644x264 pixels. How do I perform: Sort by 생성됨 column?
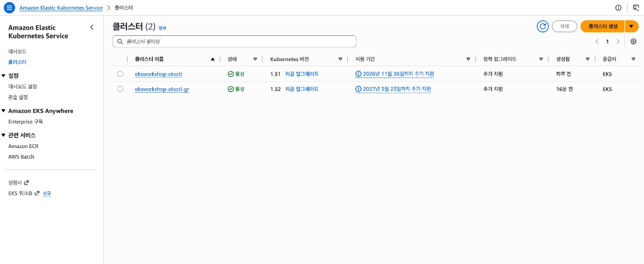588,59
